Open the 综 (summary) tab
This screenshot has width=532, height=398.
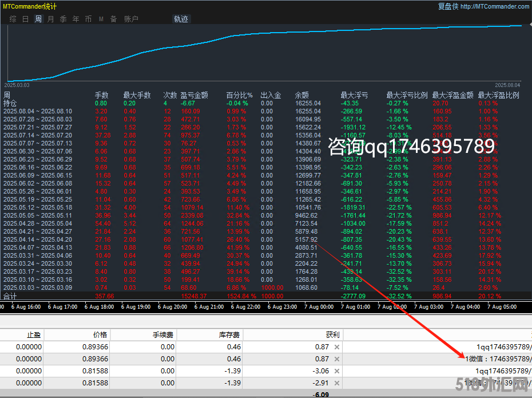pyautogui.click(x=13, y=19)
